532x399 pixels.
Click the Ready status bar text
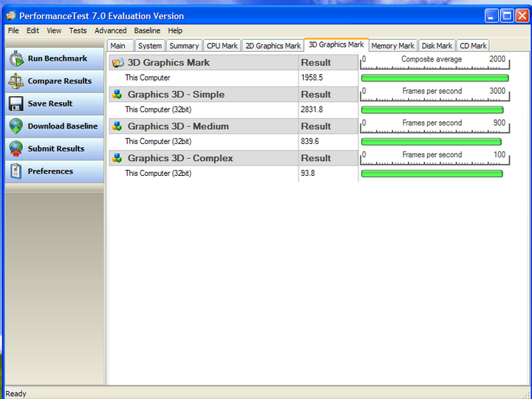click(x=16, y=394)
